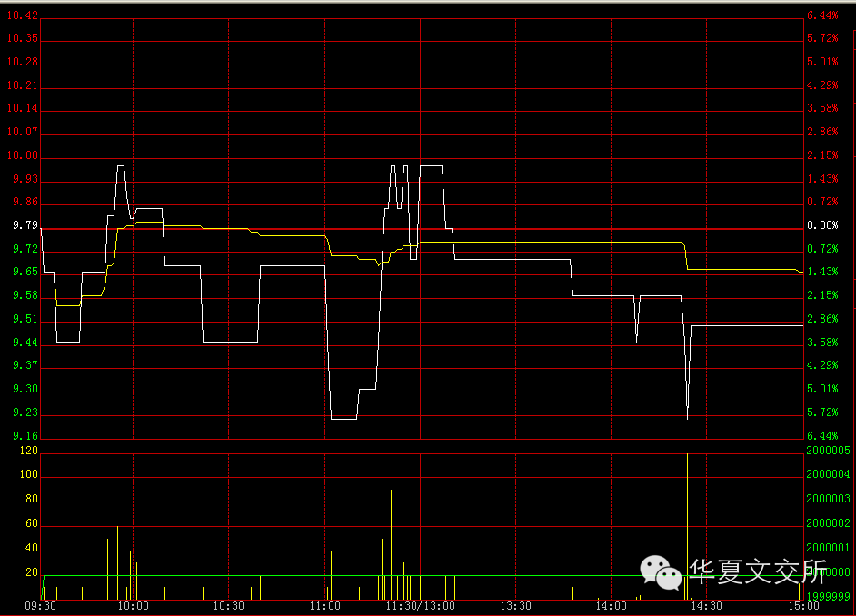Click the green 0.72% label
Screen dimensions: 856x616
click(822, 249)
